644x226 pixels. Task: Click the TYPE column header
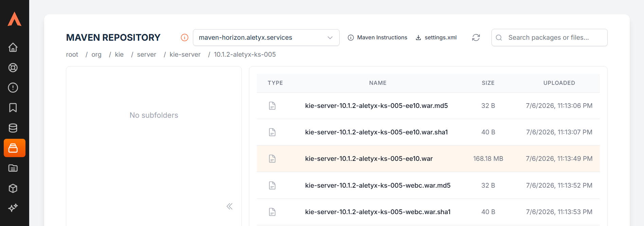coord(275,83)
